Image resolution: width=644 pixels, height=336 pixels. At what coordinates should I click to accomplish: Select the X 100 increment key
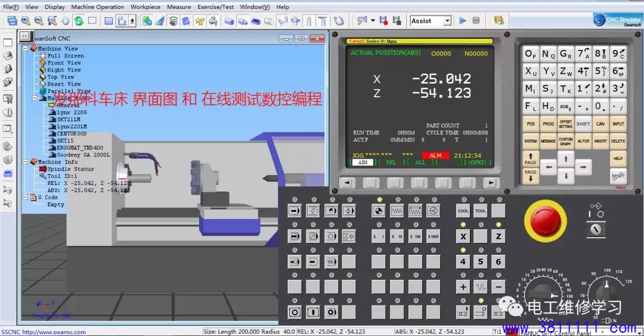[x=415, y=236]
